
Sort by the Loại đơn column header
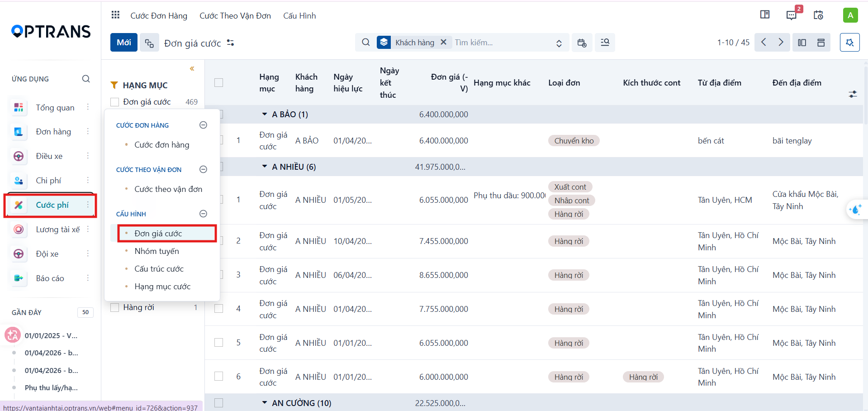(564, 83)
